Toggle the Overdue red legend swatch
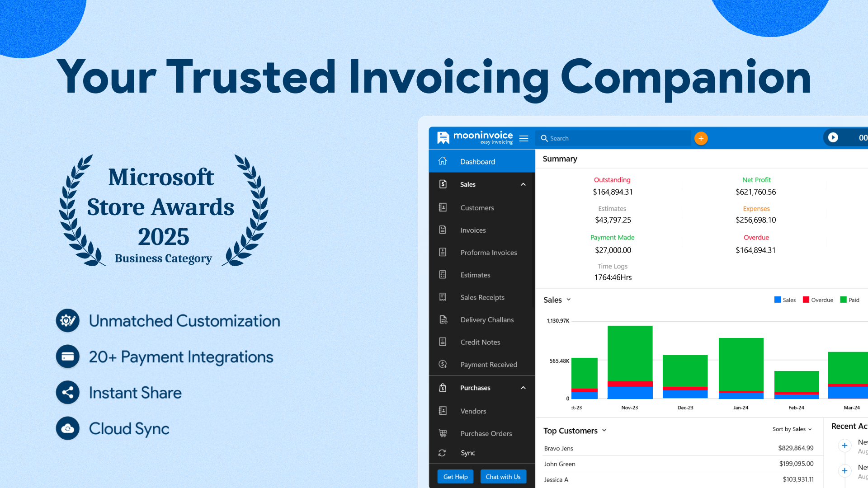 (x=806, y=300)
